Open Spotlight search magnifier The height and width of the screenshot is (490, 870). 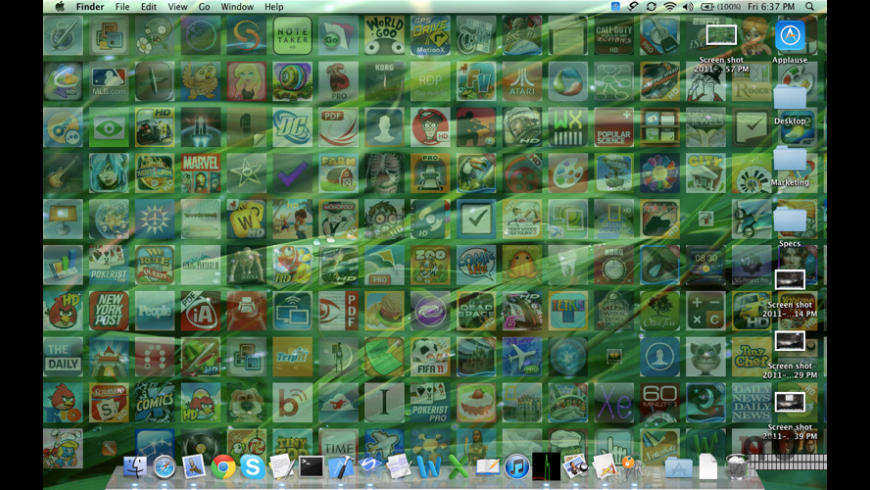[x=810, y=7]
